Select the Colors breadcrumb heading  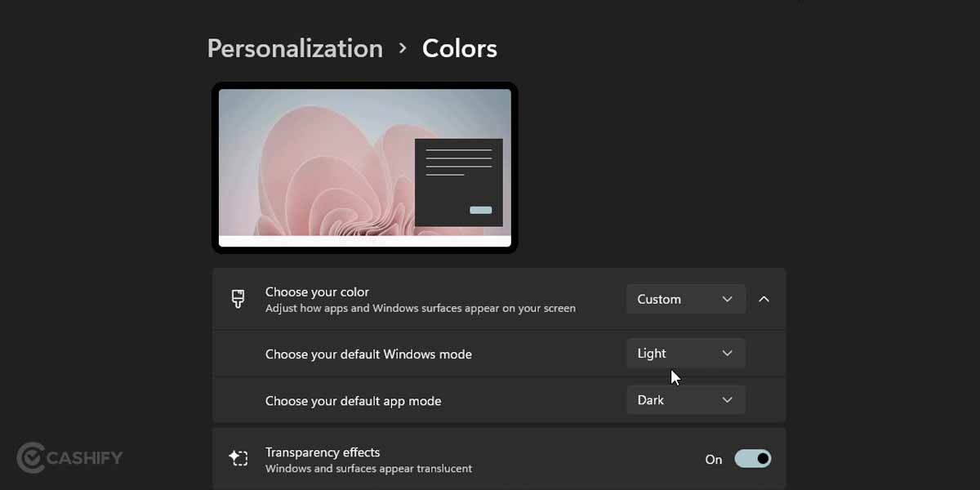click(459, 48)
